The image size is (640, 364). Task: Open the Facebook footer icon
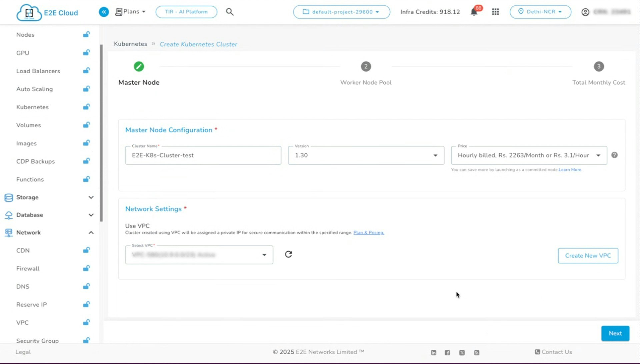tap(447, 353)
